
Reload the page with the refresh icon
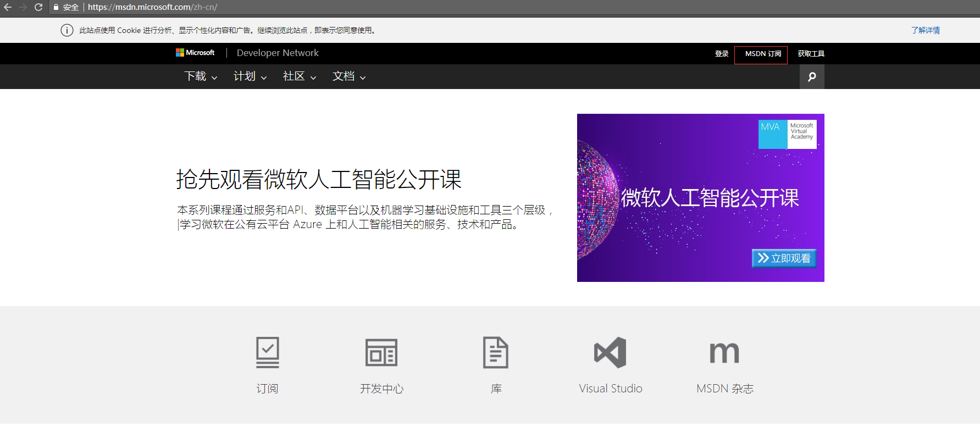coord(38,7)
